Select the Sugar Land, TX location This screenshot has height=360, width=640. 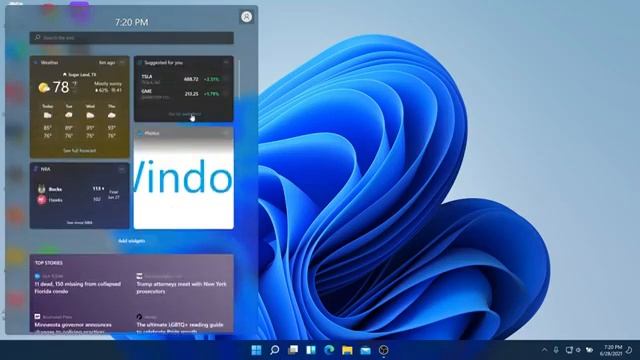tap(80, 75)
